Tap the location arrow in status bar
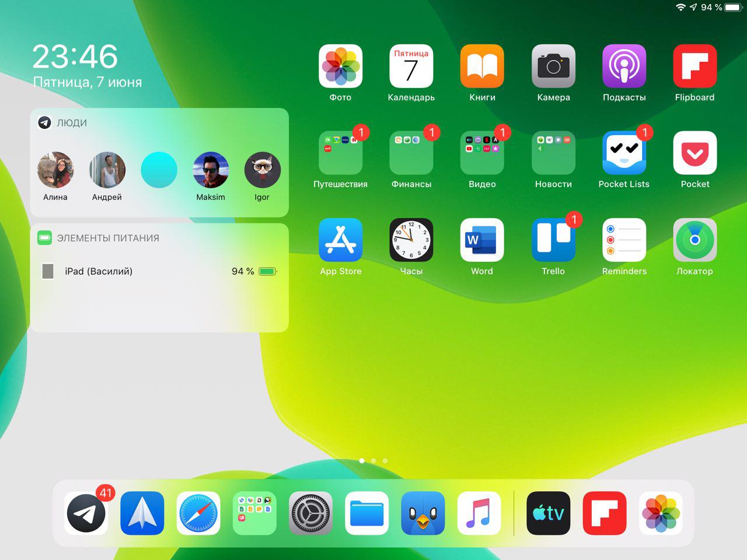The width and height of the screenshot is (747, 560). (693, 7)
